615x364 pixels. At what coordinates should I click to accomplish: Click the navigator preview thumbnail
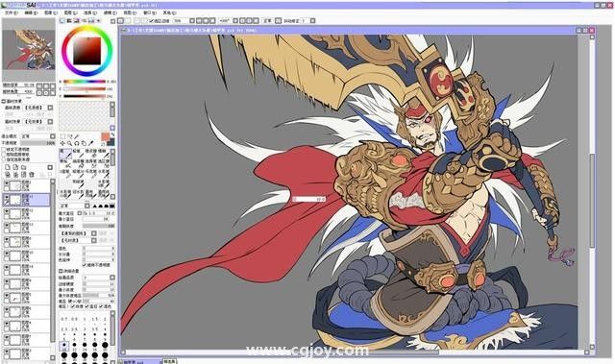[28, 50]
